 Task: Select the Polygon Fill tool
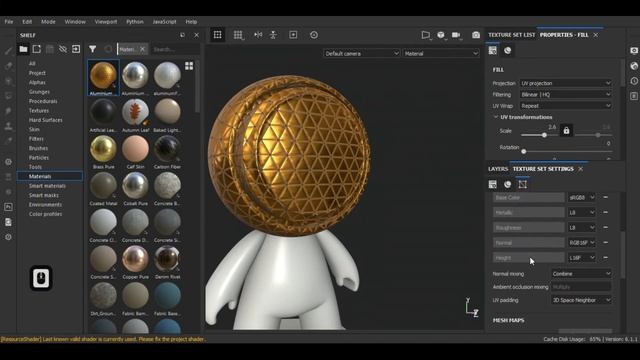pos(8,96)
